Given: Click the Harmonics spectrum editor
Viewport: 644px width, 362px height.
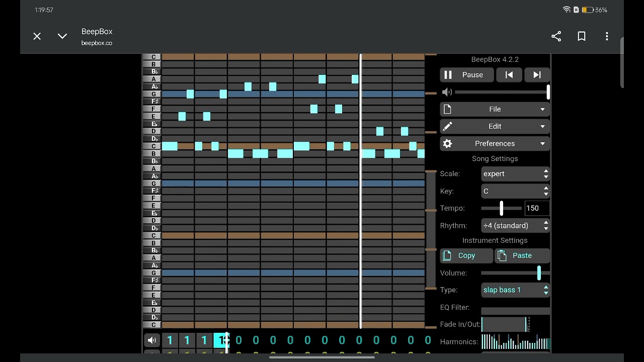Looking at the screenshot, I should [515, 342].
